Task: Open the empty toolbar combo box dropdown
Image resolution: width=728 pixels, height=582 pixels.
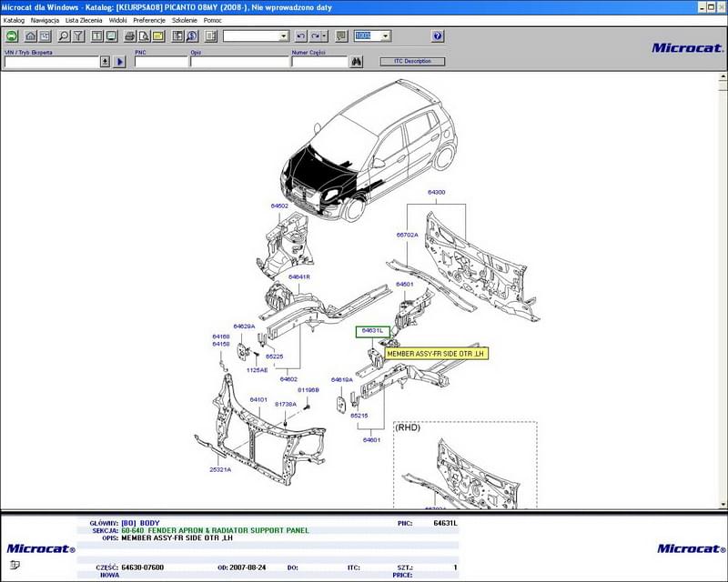Action: (x=284, y=36)
